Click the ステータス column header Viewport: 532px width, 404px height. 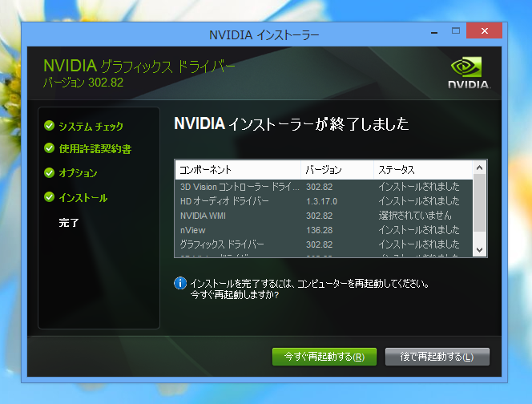coord(423,170)
